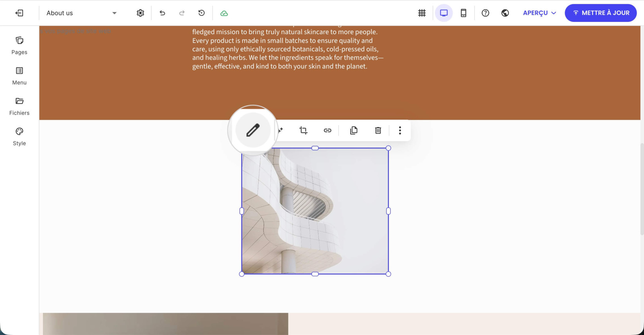Check the green cloud save status icon

224,13
